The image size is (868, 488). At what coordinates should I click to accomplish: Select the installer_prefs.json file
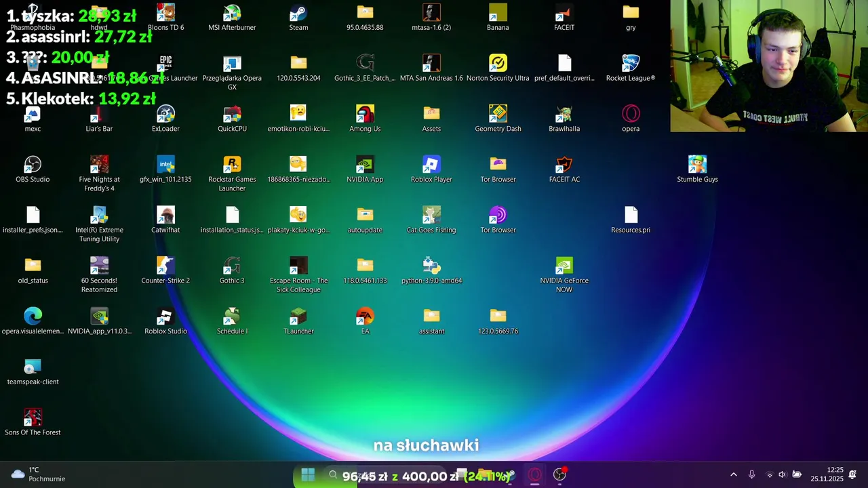click(x=33, y=220)
